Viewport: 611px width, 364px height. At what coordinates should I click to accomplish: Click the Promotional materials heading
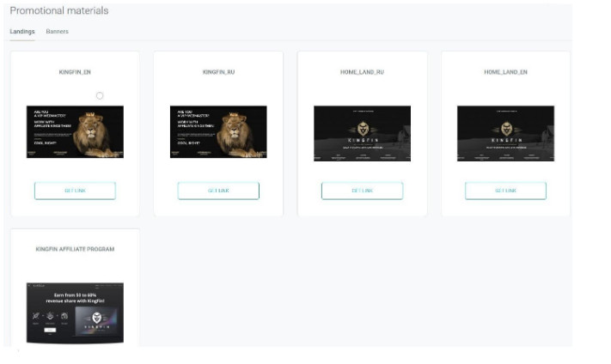point(59,10)
